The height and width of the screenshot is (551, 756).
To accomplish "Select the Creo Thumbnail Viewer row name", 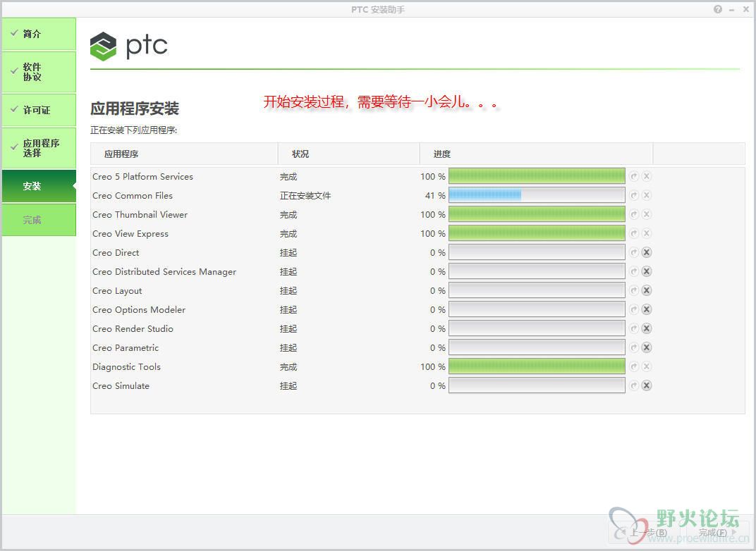I will pos(140,214).
